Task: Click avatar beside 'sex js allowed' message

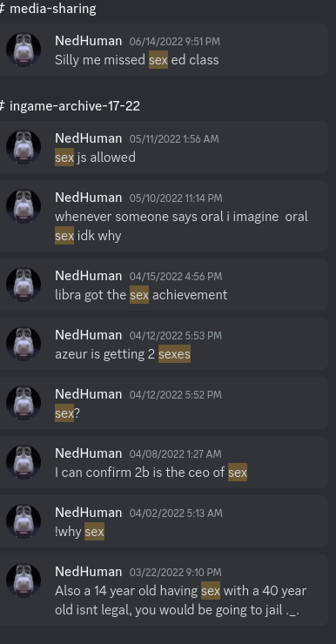Action: (x=24, y=147)
